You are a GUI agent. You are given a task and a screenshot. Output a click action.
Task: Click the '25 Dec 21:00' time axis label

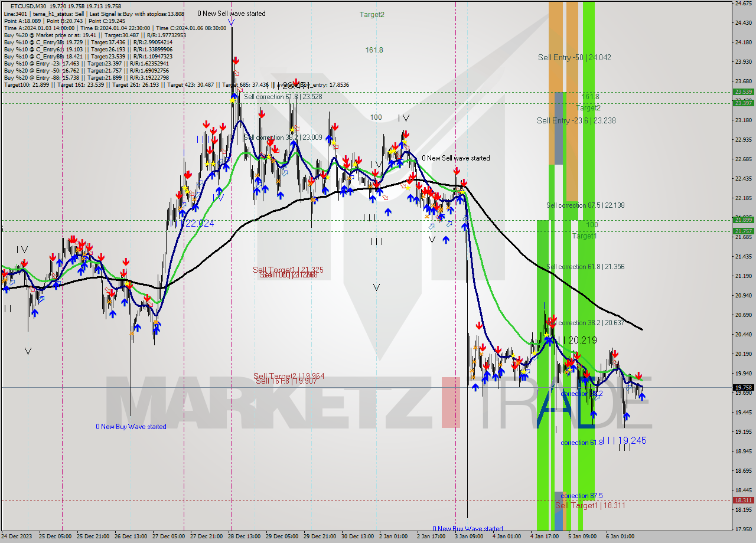[x=92, y=537]
